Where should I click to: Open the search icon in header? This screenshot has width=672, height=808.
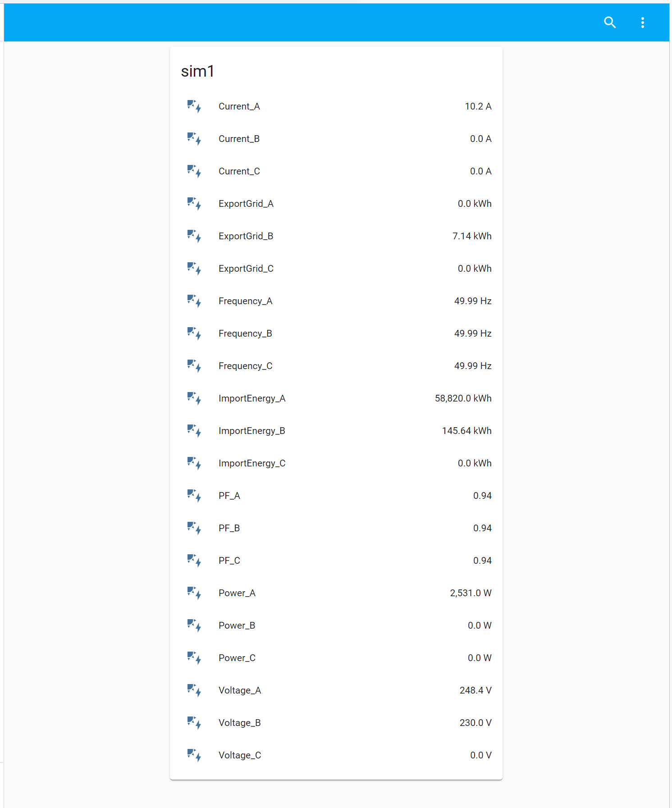coord(610,23)
